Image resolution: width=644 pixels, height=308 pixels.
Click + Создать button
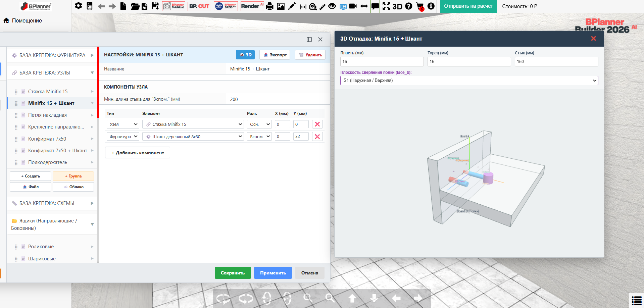coord(31,176)
